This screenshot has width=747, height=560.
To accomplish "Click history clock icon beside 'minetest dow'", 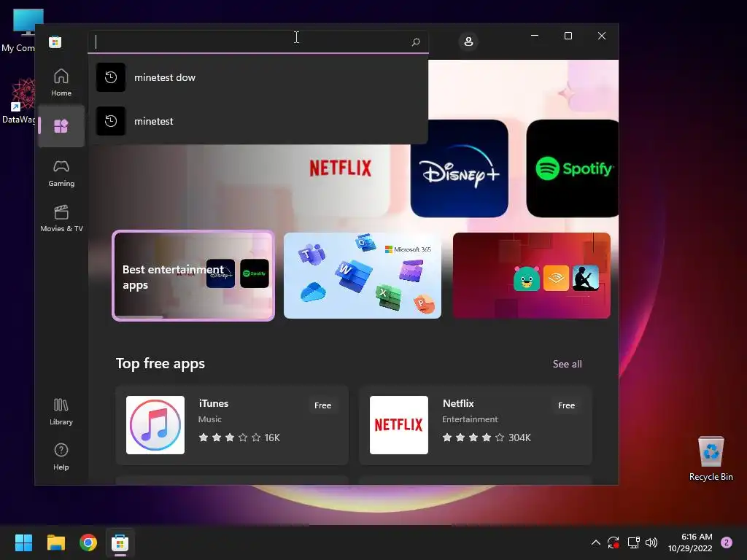I will [111, 77].
